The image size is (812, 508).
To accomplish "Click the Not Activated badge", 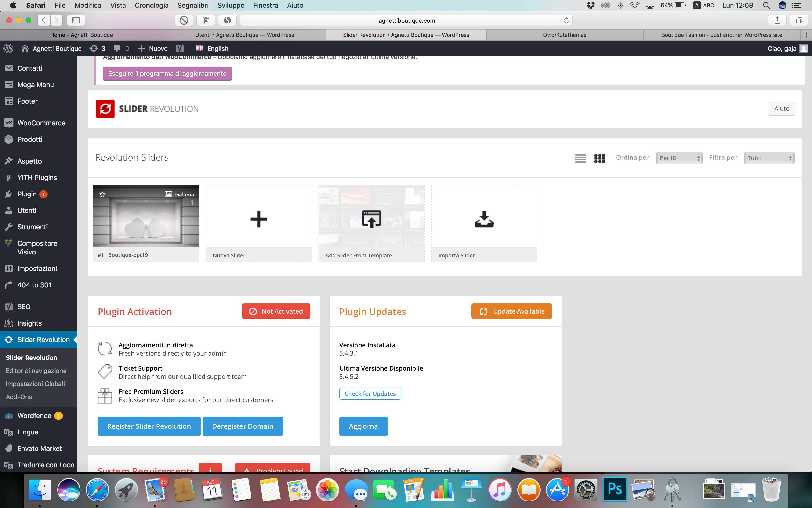I will [276, 311].
